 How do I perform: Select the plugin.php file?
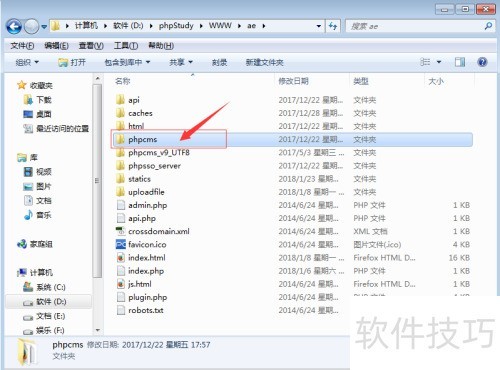[142, 297]
